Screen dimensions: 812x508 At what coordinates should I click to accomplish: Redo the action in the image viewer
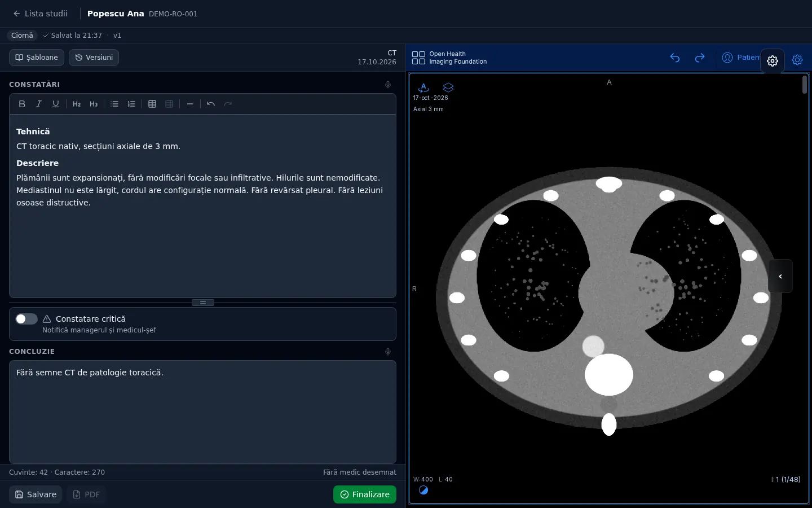pos(700,58)
